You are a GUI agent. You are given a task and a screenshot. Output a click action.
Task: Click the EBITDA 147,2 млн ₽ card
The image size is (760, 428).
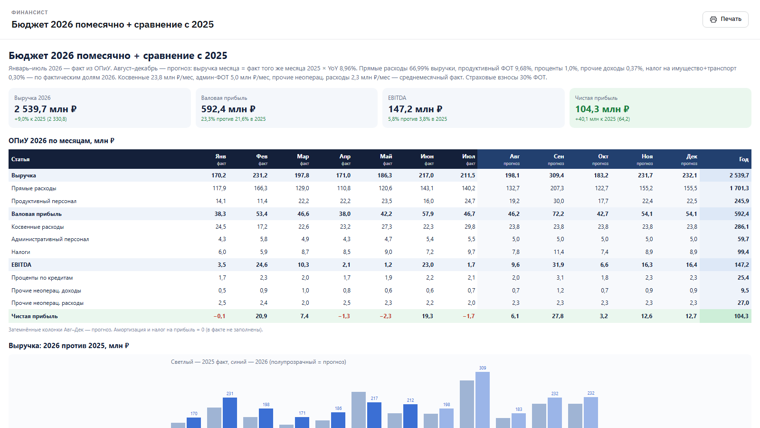(x=473, y=108)
